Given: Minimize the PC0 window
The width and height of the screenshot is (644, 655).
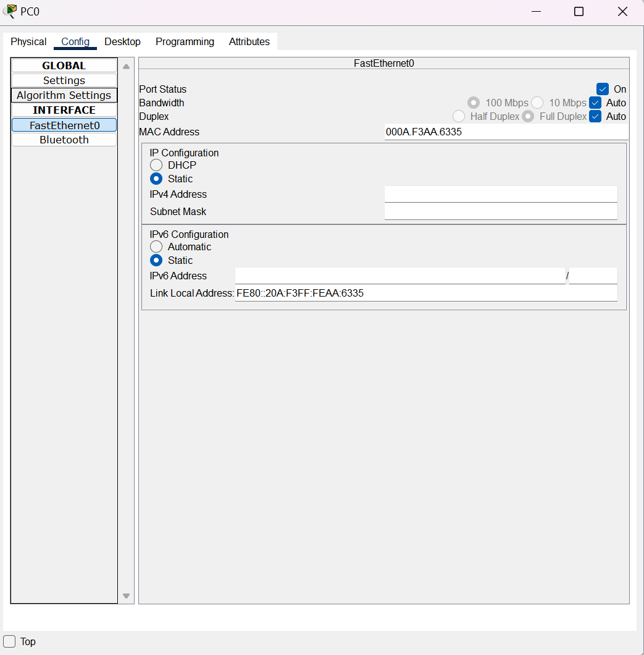Looking at the screenshot, I should click(x=537, y=12).
